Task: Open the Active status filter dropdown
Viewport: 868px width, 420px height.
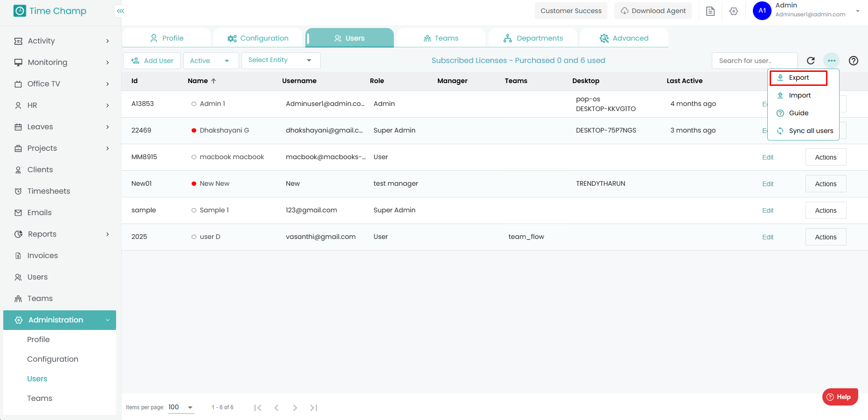Action: coord(211,61)
